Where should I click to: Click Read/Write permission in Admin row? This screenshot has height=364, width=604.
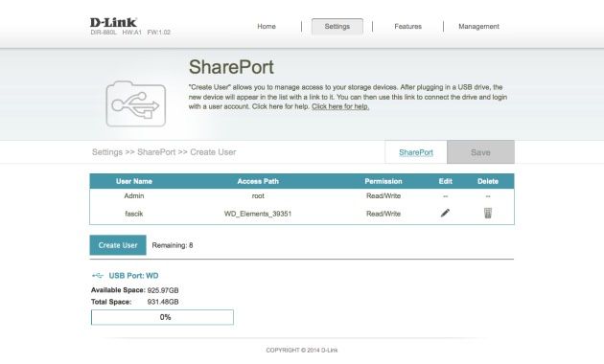(x=383, y=195)
